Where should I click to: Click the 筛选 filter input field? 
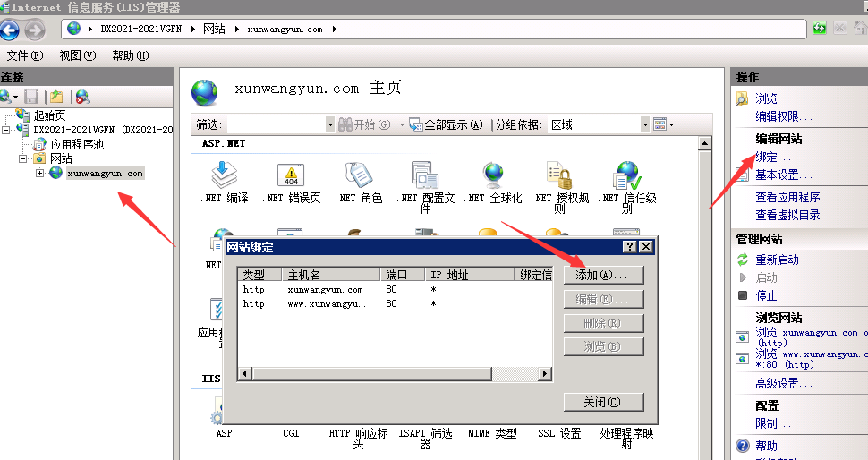pos(275,124)
